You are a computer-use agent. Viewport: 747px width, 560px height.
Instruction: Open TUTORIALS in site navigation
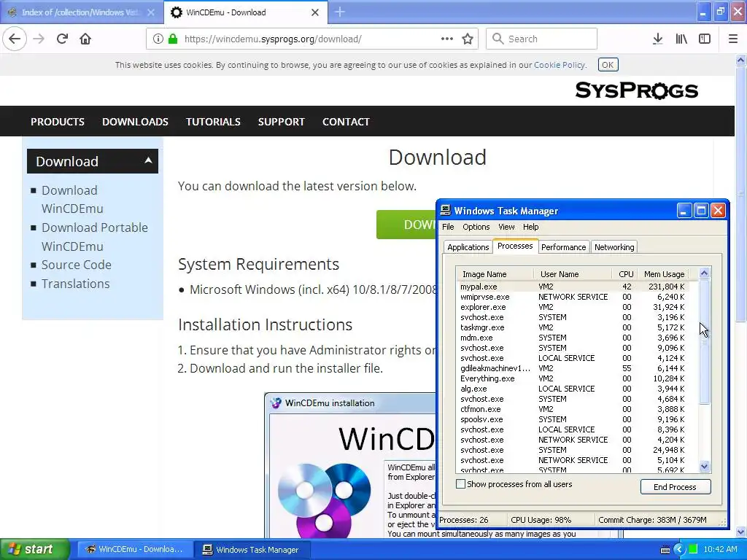(213, 122)
